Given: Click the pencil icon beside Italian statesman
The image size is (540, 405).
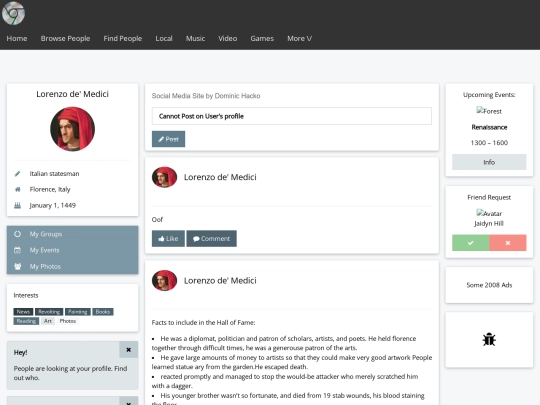Looking at the screenshot, I should 18,174.
